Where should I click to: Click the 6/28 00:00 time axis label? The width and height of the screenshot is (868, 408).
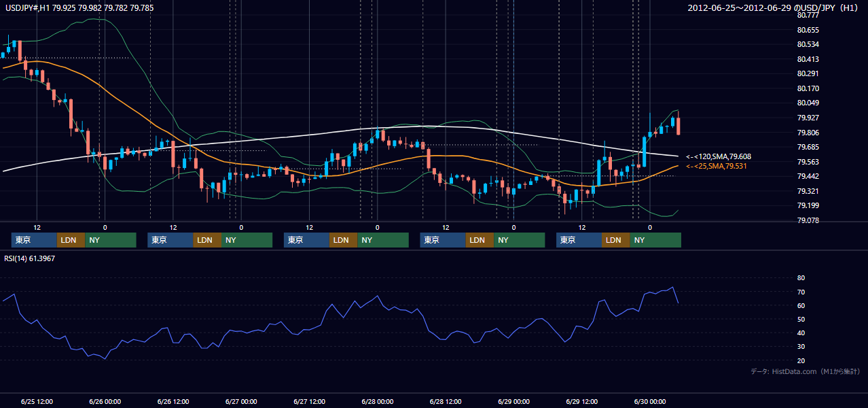[x=378, y=402]
